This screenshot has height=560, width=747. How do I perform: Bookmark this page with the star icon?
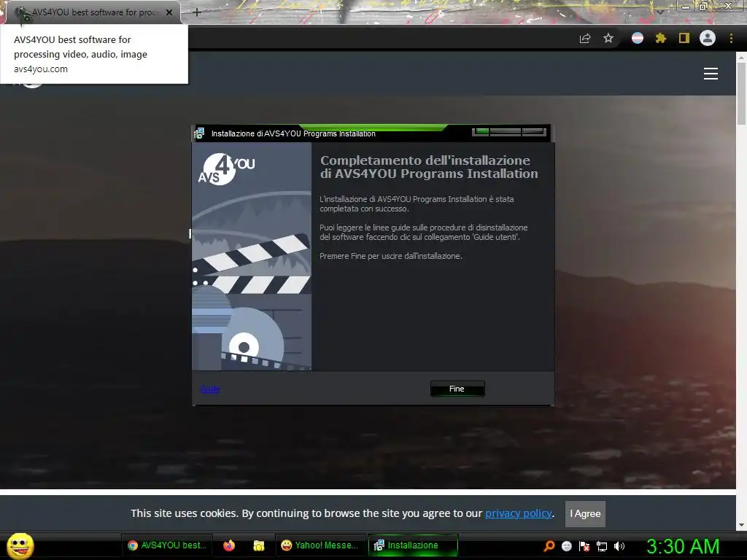[608, 38]
